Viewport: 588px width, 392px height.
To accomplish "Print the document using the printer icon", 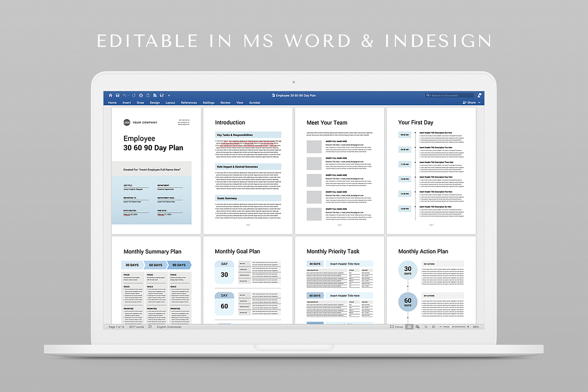I will [x=141, y=95].
